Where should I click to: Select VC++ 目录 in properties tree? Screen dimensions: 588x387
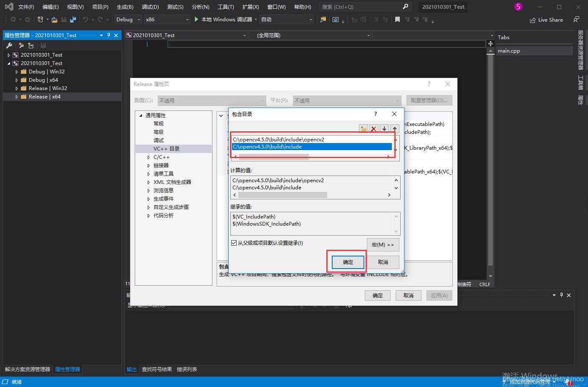pyautogui.click(x=174, y=149)
